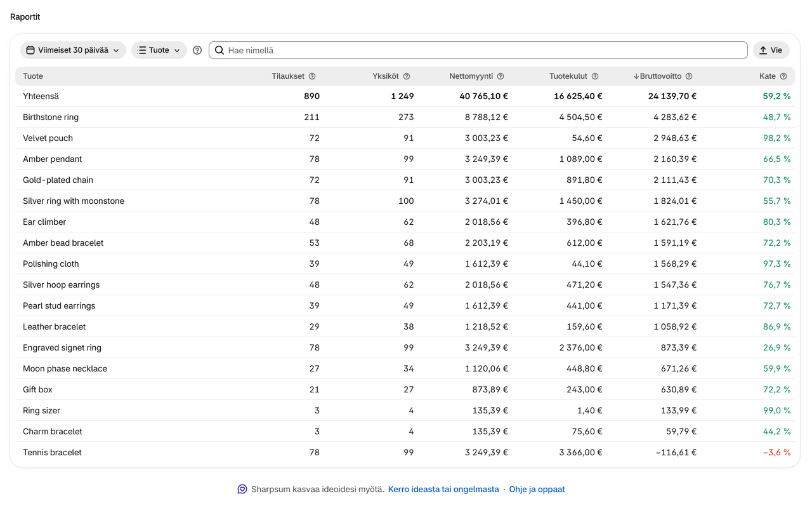Click the Vie export button
The image size is (812, 508).
771,50
